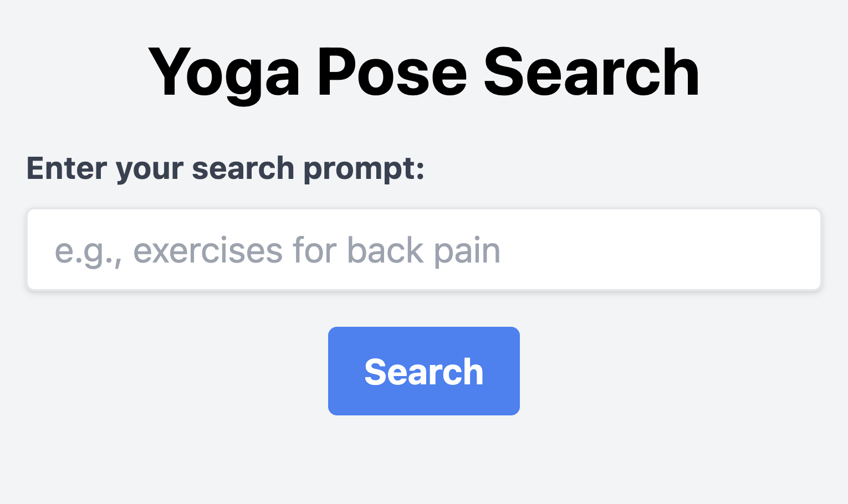The image size is (848, 504).
Task: Click the "Enter your search prompt:" label
Action: click(x=226, y=168)
